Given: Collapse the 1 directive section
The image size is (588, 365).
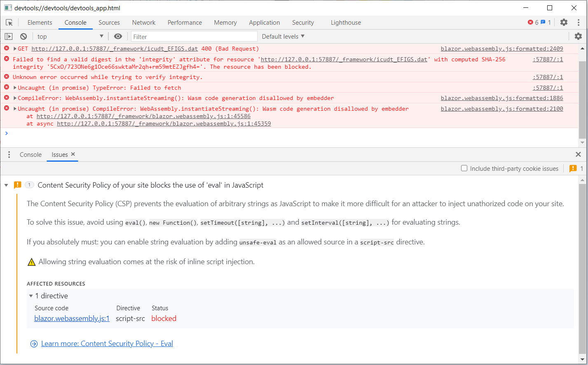Looking at the screenshot, I should pyautogui.click(x=31, y=295).
